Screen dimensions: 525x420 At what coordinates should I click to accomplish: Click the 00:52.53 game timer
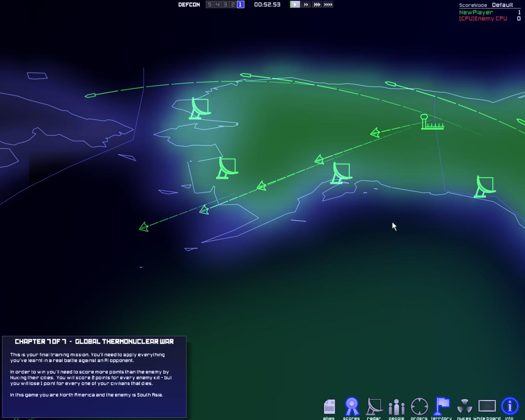pos(267,5)
